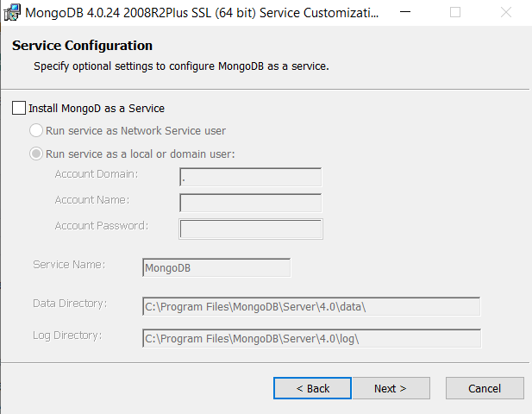The width and height of the screenshot is (532, 414).
Task: Select Run service as local or domain user
Action: pyautogui.click(x=36, y=154)
